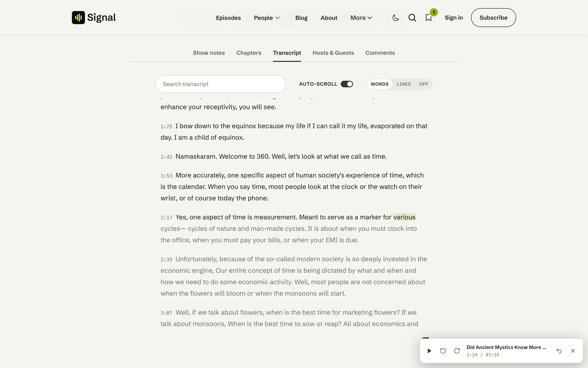Click the player time 2:24 / 45:16
Viewport: 588px width, 368px height.
483,355
